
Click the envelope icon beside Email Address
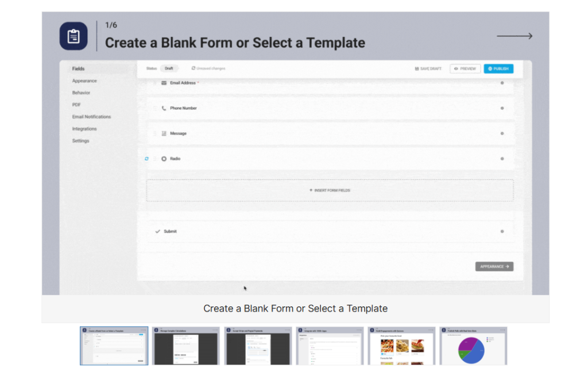pos(164,83)
